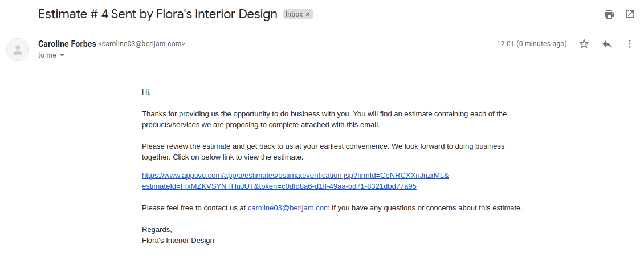Click the sender's profile avatar
Screen dimensions: 644x273
point(18,50)
